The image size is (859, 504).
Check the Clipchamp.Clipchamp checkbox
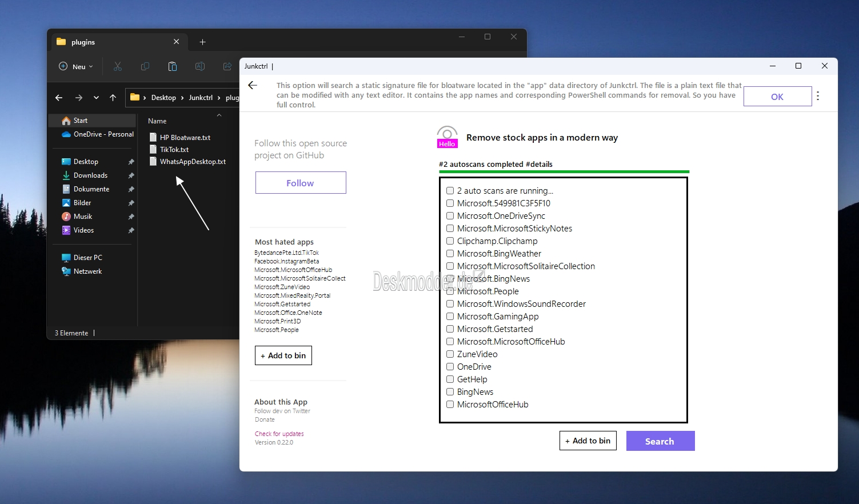tap(450, 241)
